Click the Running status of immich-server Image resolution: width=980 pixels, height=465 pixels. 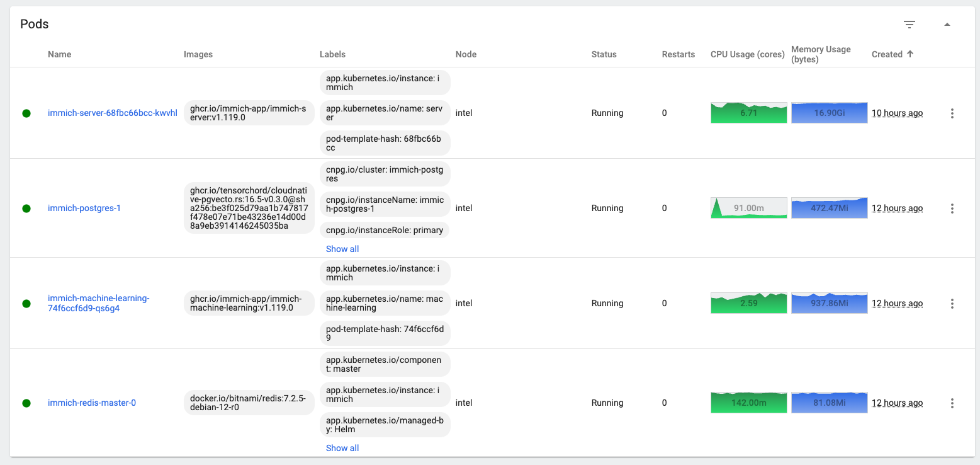tap(607, 113)
